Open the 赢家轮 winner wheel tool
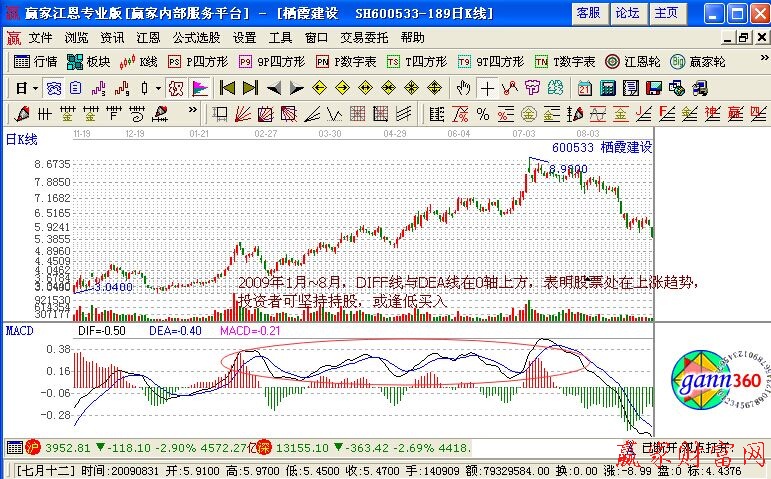Viewport: 771px width, 479px height. click(690, 61)
